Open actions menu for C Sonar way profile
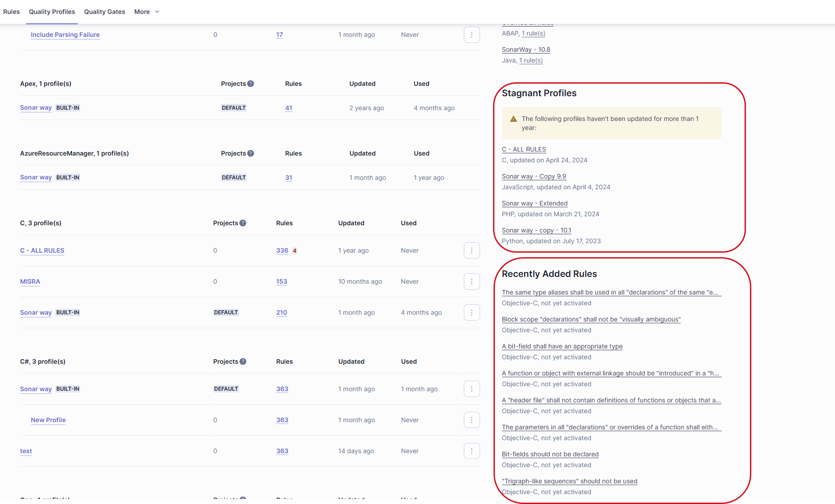 click(x=471, y=312)
